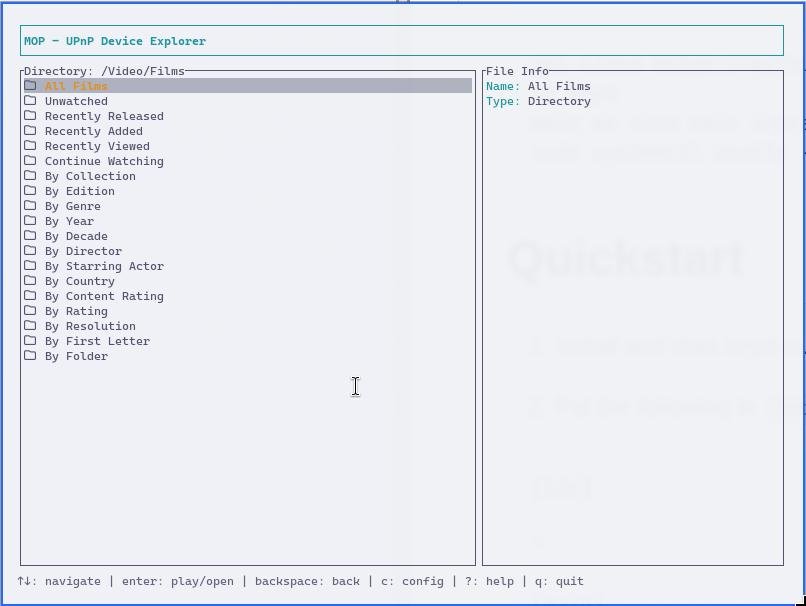Open the Continue Watching folder
This screenshot has height=606, width=806.
pos(104,161)
